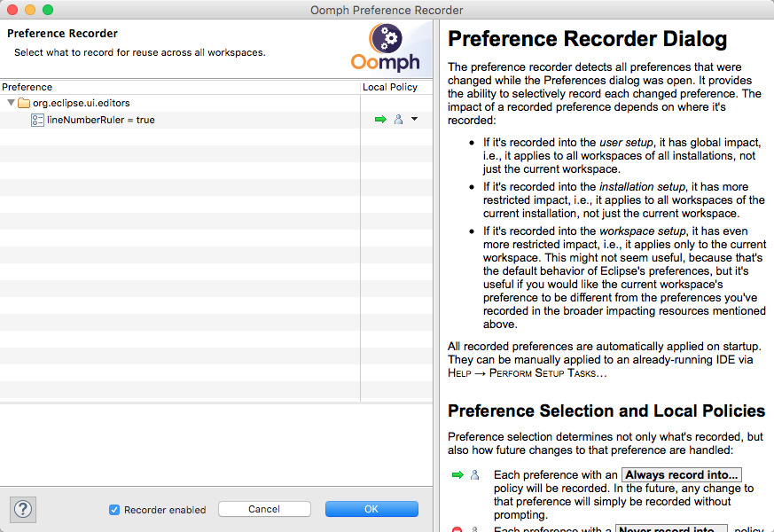This screenshot has width=774, height=532.
Task: Click the 'Preference Recorder Dialog' help heading
Action: 588,39
